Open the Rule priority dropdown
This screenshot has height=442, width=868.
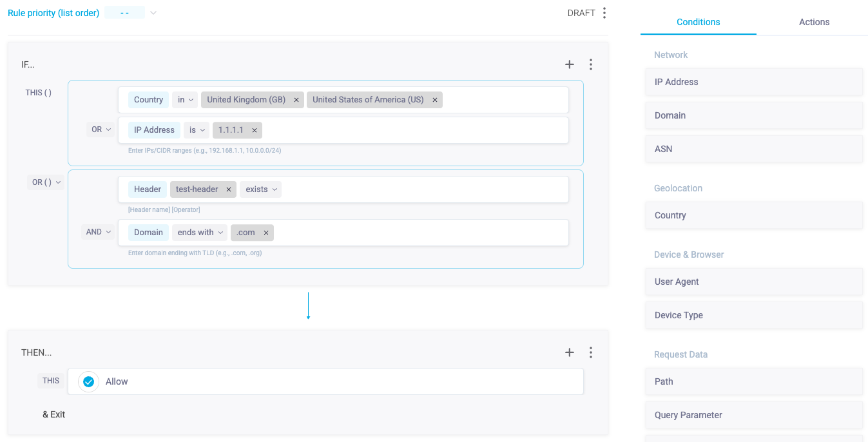(x=153, y=13)
